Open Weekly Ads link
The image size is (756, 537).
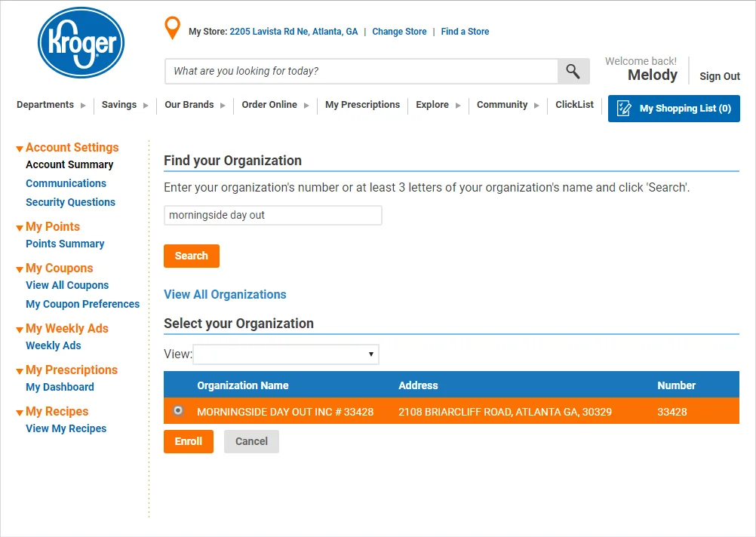point(54,345)
